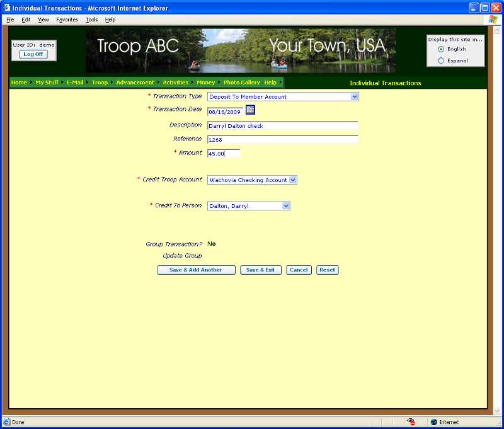Click the 'Individual Transactions' page heading
Screen dimensions: 504x429
pyautogui.click(x=386, y=83)
